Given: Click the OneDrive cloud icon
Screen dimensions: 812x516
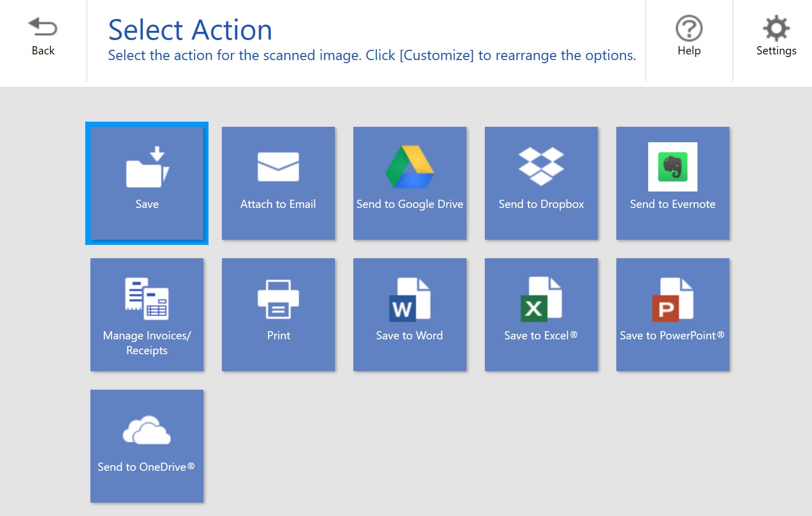Looking at the screenshot, I should [x=147, y=430].
